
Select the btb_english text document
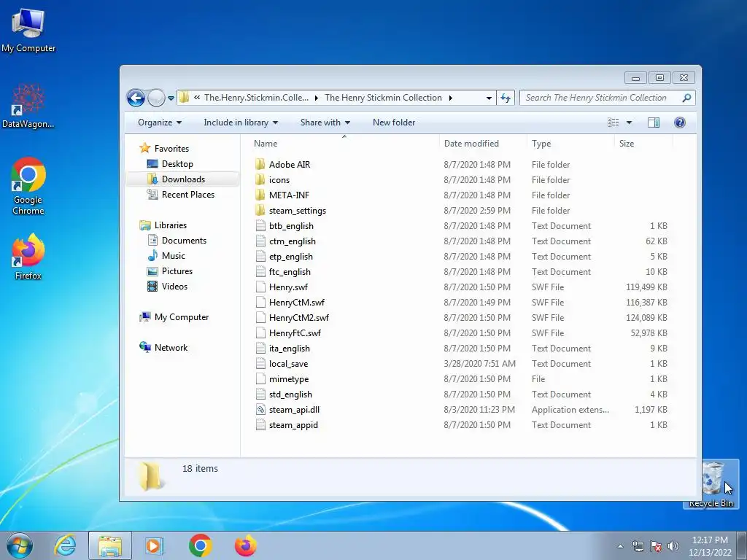coord(291,226)
